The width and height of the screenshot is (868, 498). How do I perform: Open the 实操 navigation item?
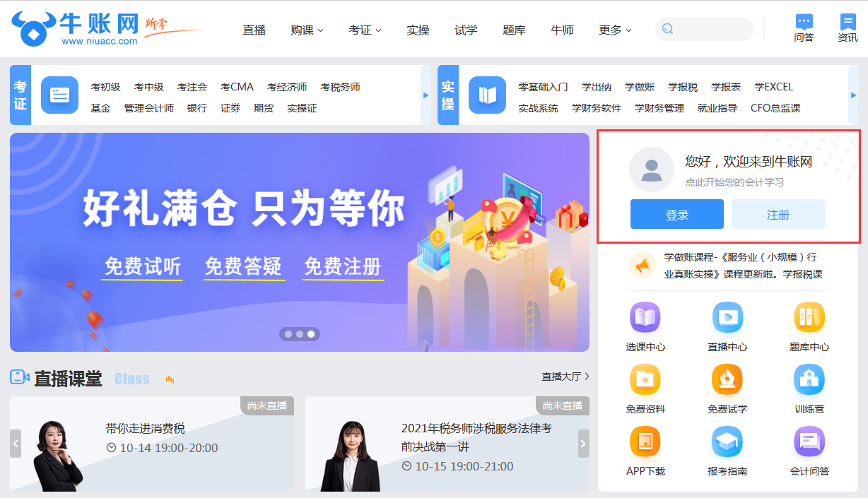point(418,30)
